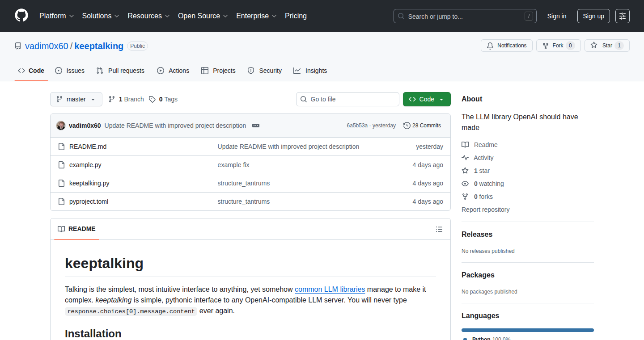Click the Sign up button
644x340 pixels.
coord(593,16)
